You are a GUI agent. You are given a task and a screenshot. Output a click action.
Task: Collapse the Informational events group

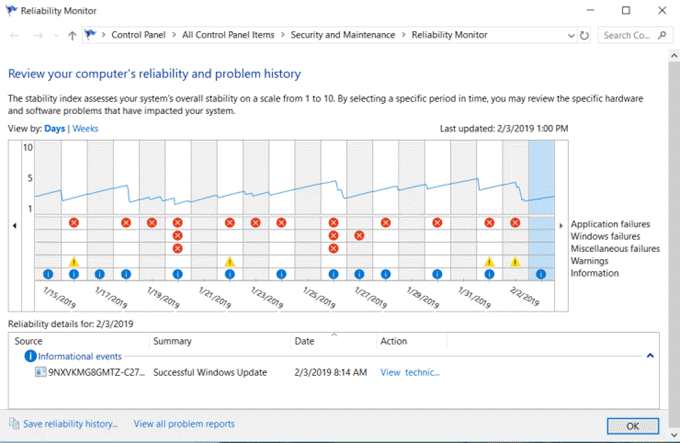(650, 356)
